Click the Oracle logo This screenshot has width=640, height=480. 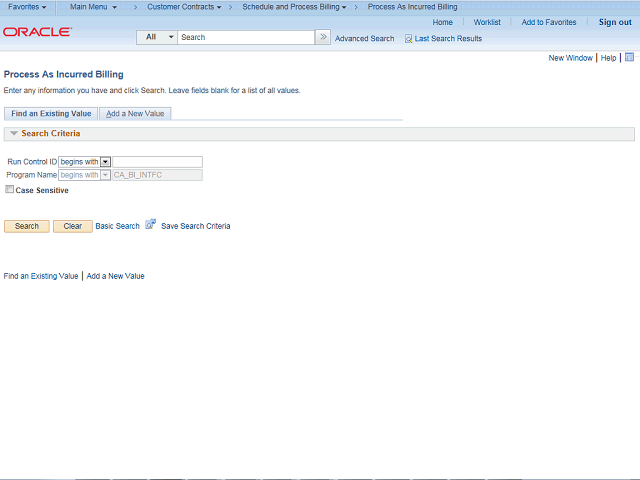[38, 32]
